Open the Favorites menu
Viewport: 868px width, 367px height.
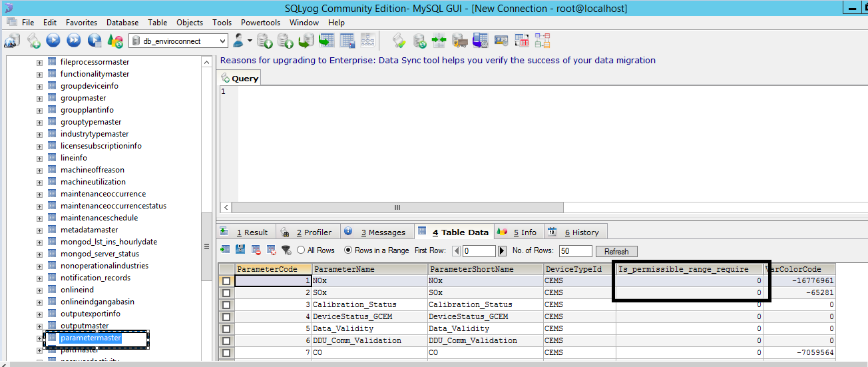coord(81,22)
